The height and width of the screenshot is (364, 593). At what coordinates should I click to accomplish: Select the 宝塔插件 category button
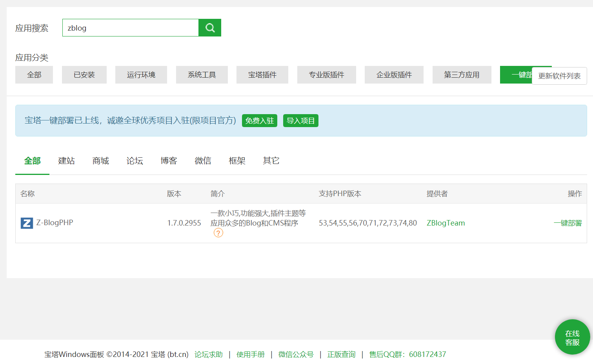point(262,75)
